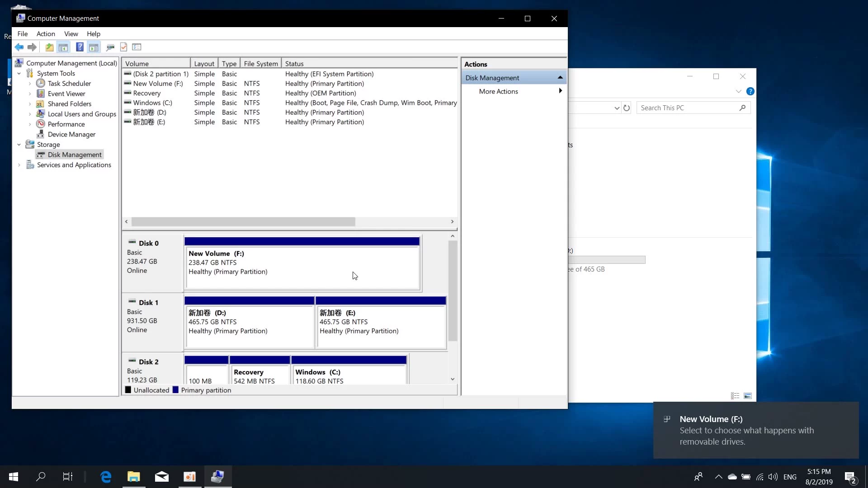Open the New Volume (F:) notification
The image size is (868, 488).
(756, 430)
